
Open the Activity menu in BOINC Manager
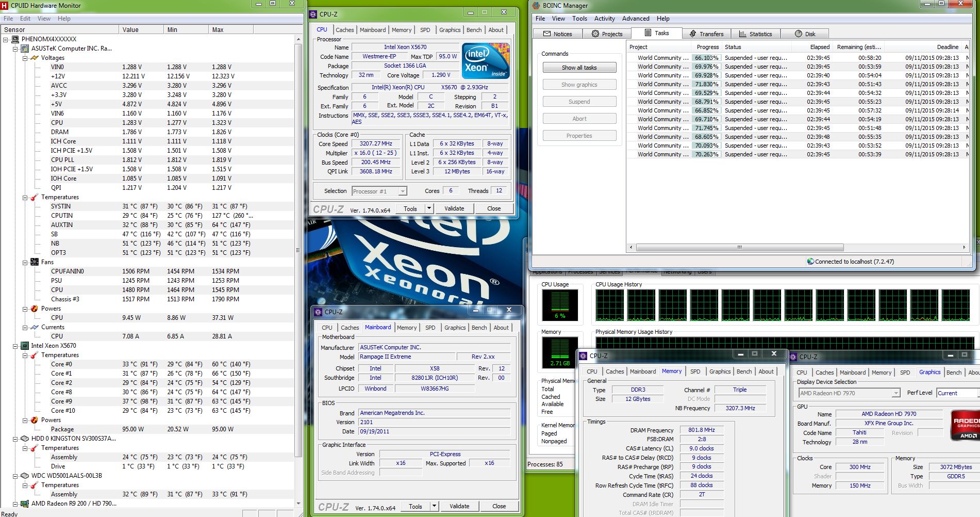pos(604,19)
